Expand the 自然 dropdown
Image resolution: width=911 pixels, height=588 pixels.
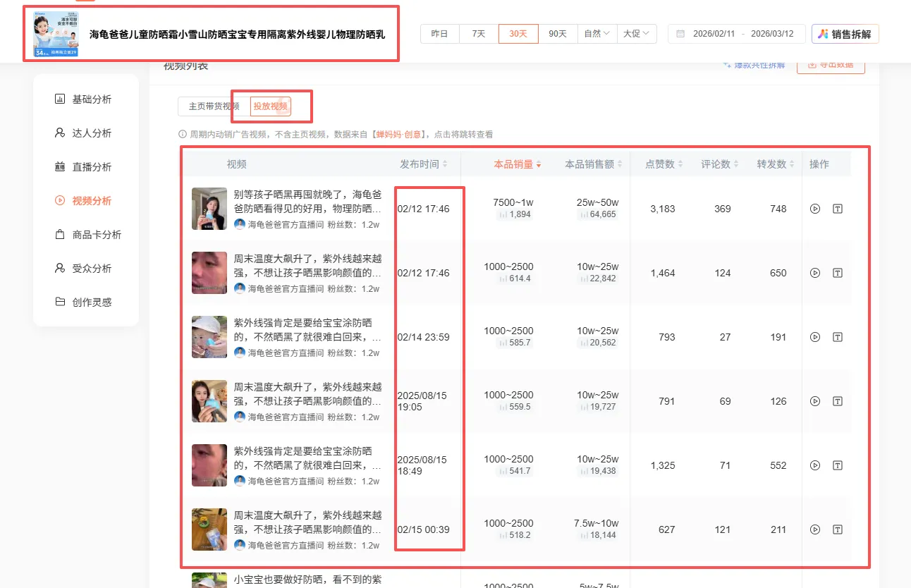(x=597, y=33)
